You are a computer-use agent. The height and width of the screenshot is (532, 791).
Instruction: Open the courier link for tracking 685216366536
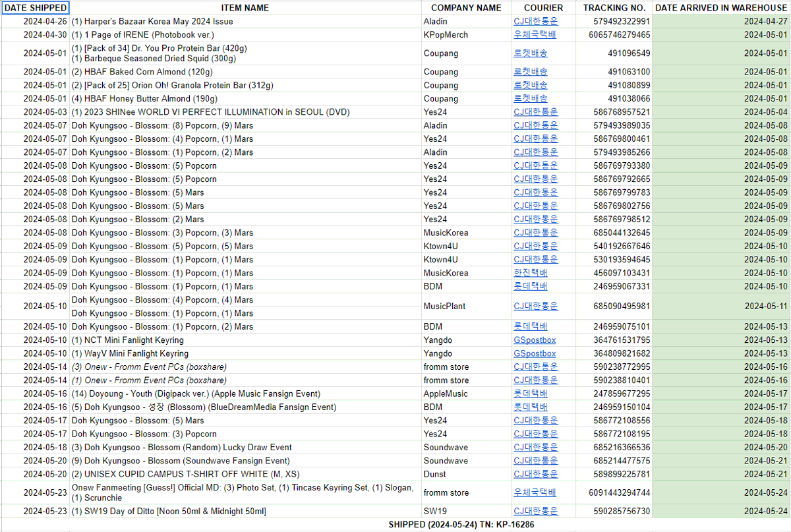[535, 447]
